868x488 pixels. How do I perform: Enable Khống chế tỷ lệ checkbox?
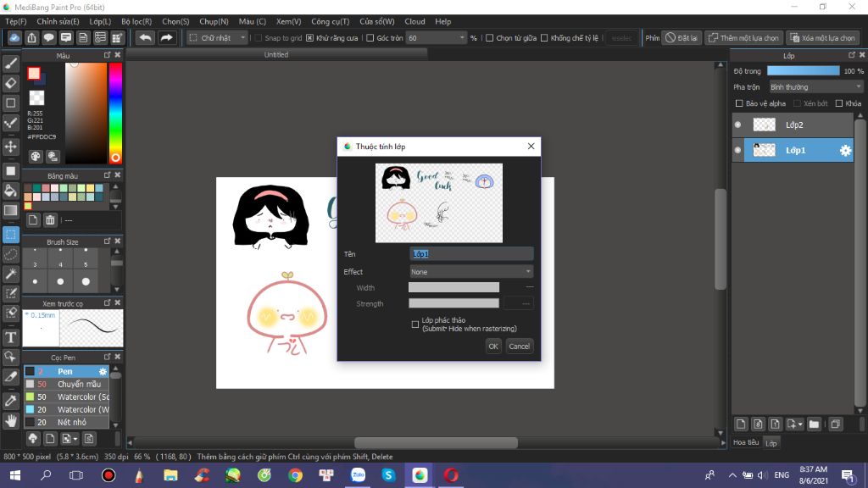tap(544, 38)
